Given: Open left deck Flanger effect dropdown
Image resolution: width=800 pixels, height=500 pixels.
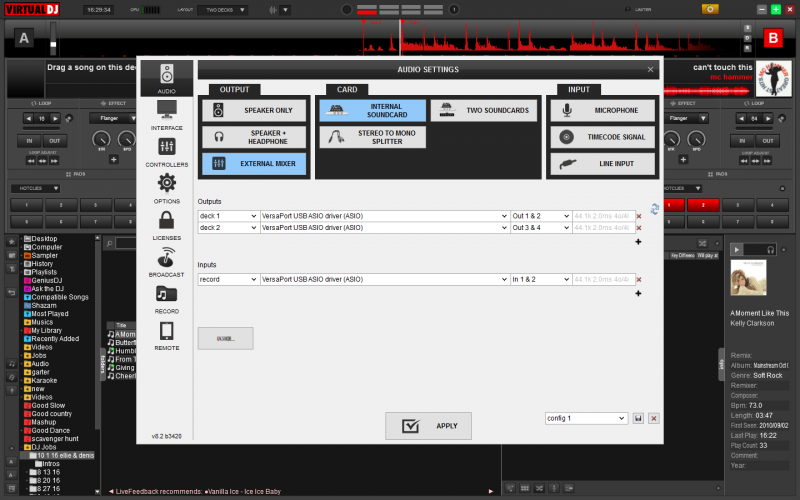Looking at the screenshot, I should click(113, 118).
